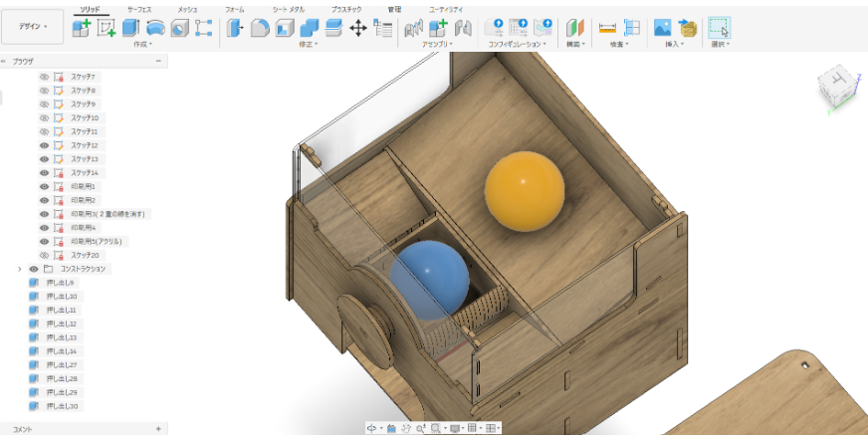Screen dimensions: 868x435
Task: Click the rectangle with corner handles icon
Action: coord(204,28)
